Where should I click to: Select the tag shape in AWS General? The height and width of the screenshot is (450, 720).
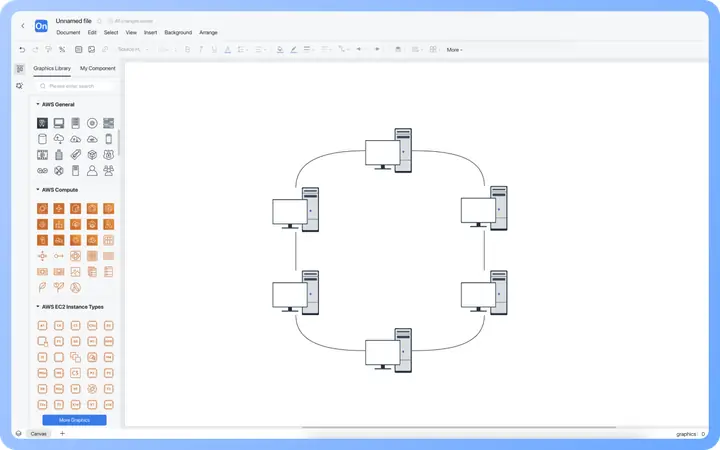click(x=75, y=155)
